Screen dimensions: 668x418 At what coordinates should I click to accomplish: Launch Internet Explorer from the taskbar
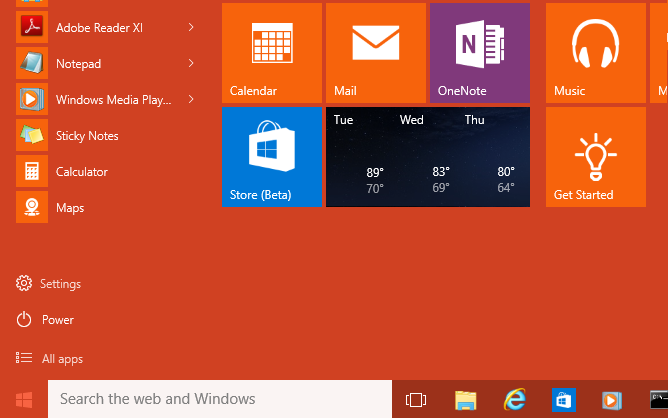[515, 400]
